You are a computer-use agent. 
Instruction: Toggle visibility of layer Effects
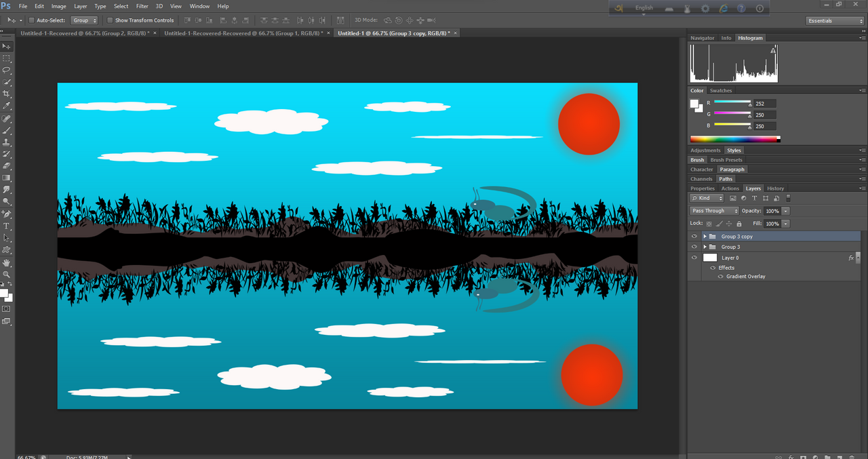pos(713,268)
